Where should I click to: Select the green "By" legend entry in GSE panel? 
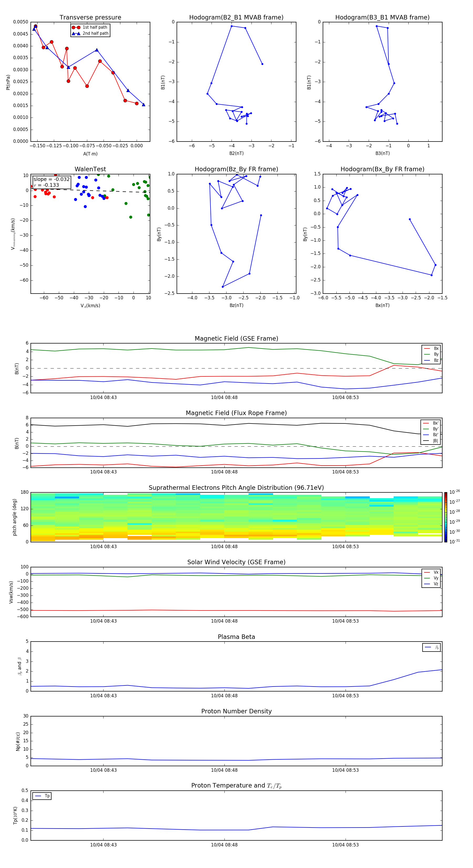(x=431, y=354)
